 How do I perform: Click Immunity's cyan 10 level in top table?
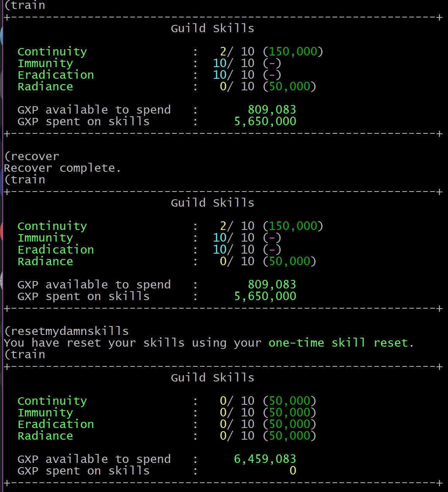pos(220,63)
